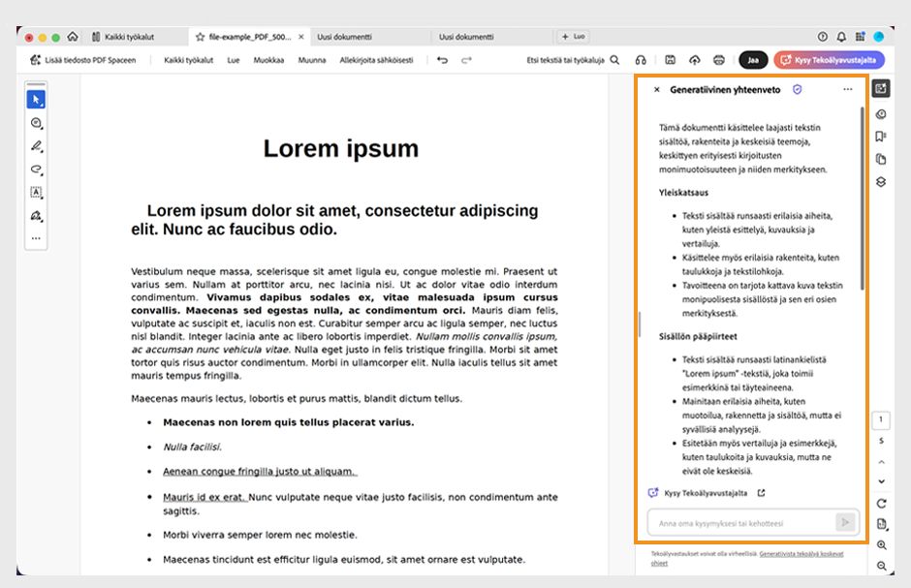Select the text box tool
This screenshot has width=911, height=588.
point(36,192)
